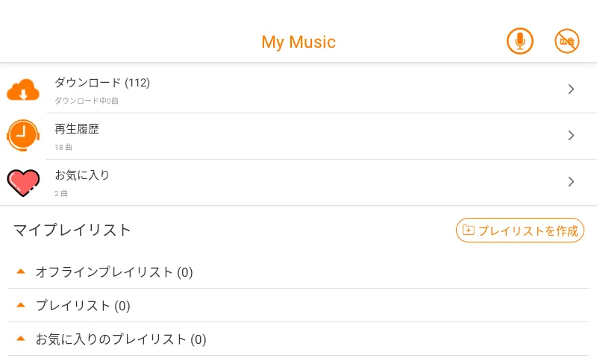
Task: Tap the orange cloud download icon
Action: (x=23, y=90)
